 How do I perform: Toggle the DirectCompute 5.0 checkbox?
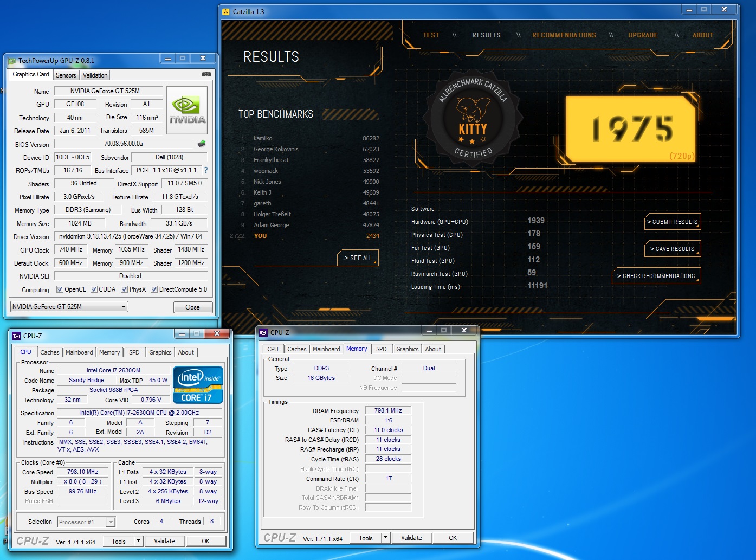point(154,289)
